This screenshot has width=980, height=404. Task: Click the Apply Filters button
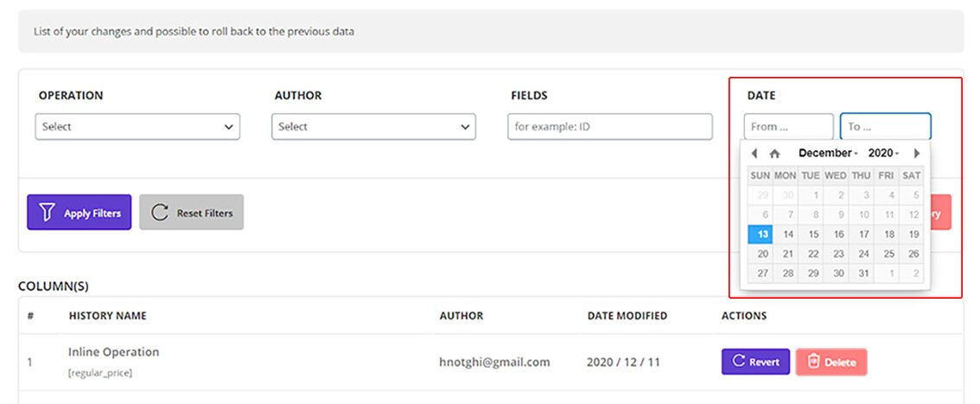click(x=80, y=212)
